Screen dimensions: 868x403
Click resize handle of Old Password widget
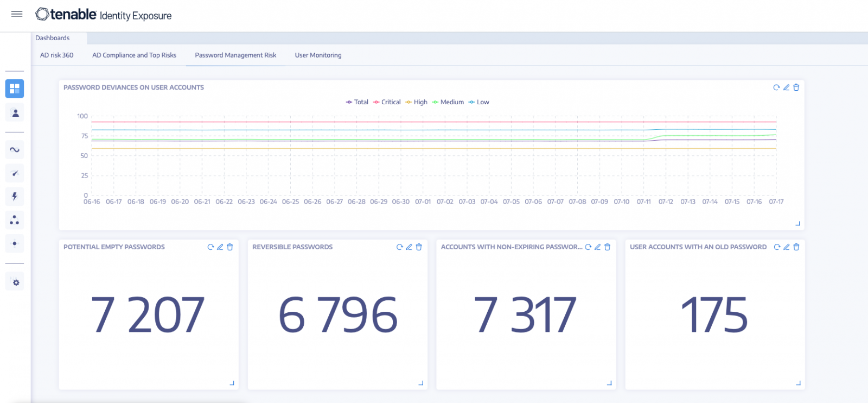[798, 383]
